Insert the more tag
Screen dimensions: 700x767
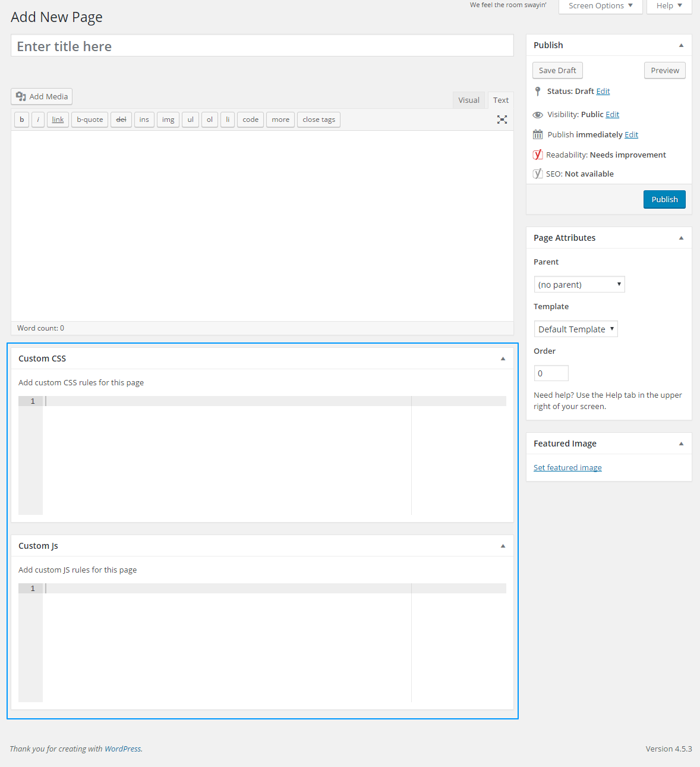[x=280, y=120]
